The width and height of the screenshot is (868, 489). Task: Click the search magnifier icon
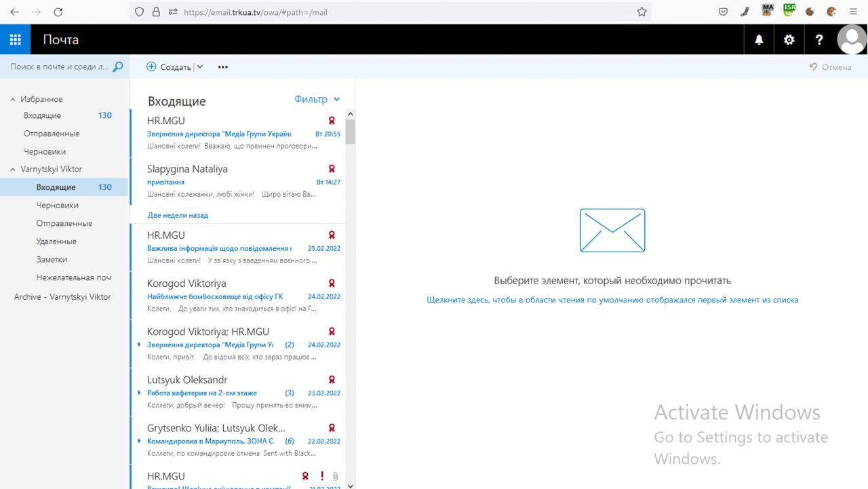coord(118,66)
